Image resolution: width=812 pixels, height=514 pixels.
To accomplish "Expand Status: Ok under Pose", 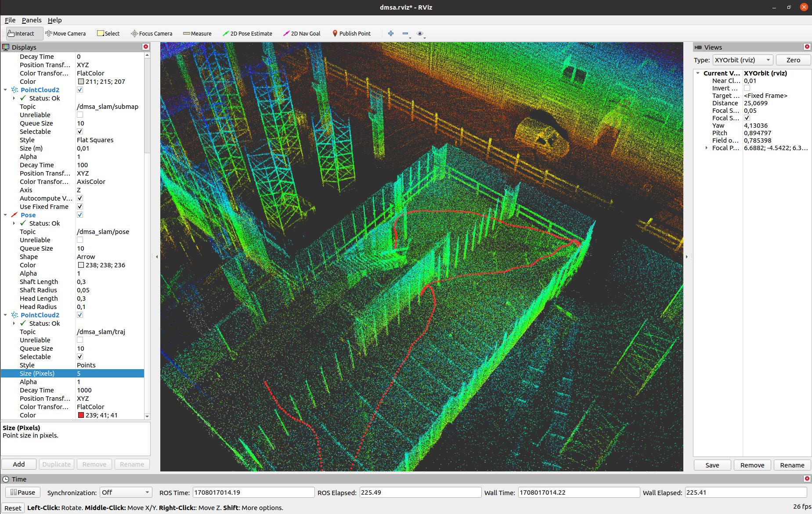I will click(14, 223).
